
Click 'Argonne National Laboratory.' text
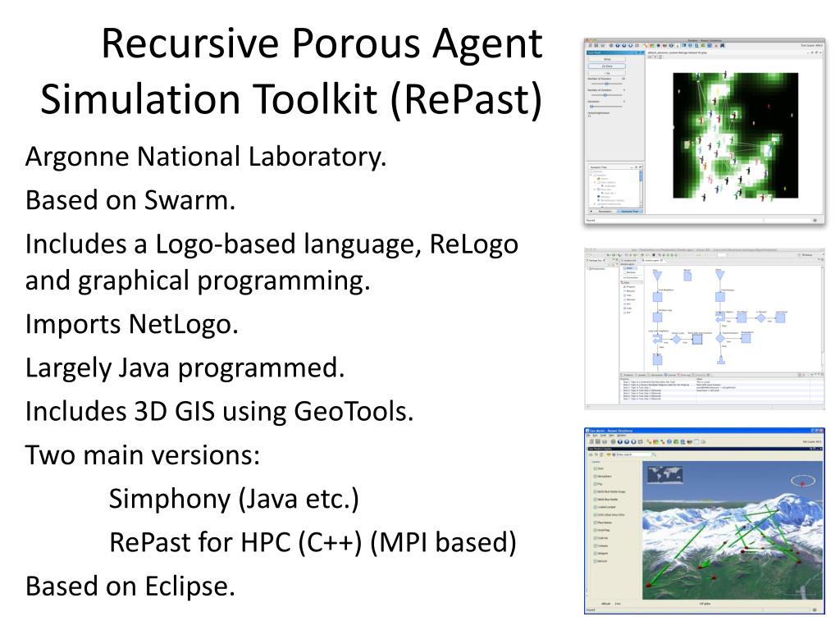206,157
